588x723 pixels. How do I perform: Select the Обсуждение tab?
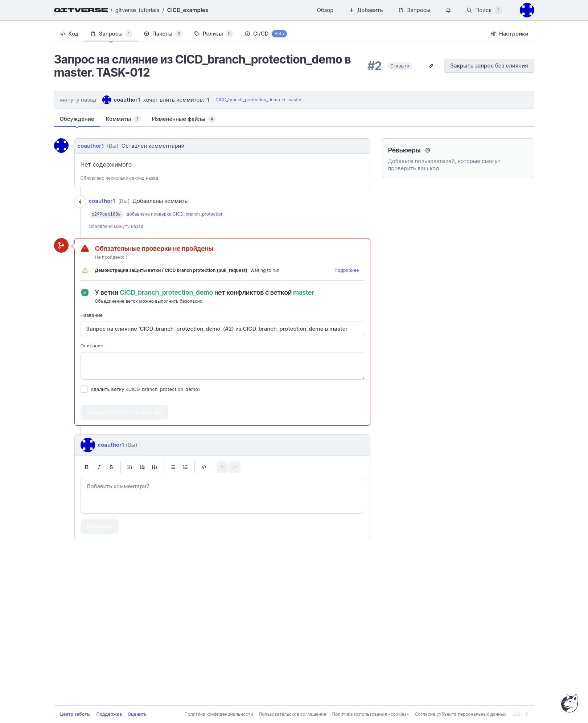[x=77, y=119]
